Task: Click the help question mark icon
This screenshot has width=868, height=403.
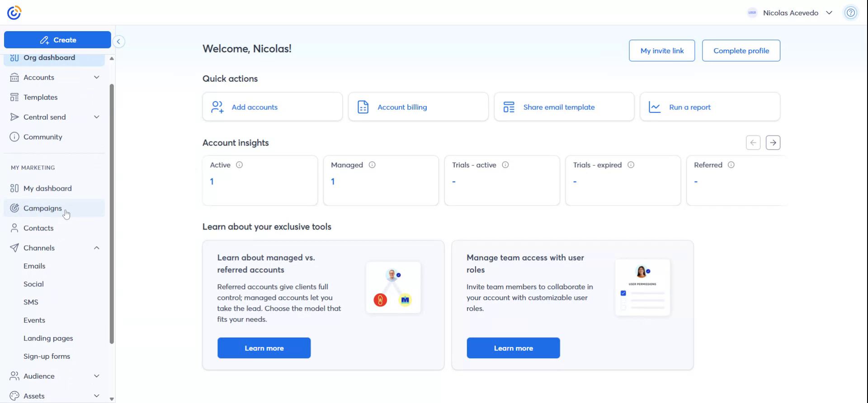Action: (850, 13)
